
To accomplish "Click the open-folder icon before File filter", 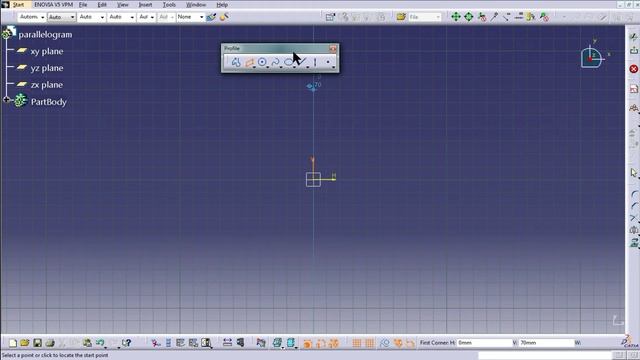I will pos(401,17).
